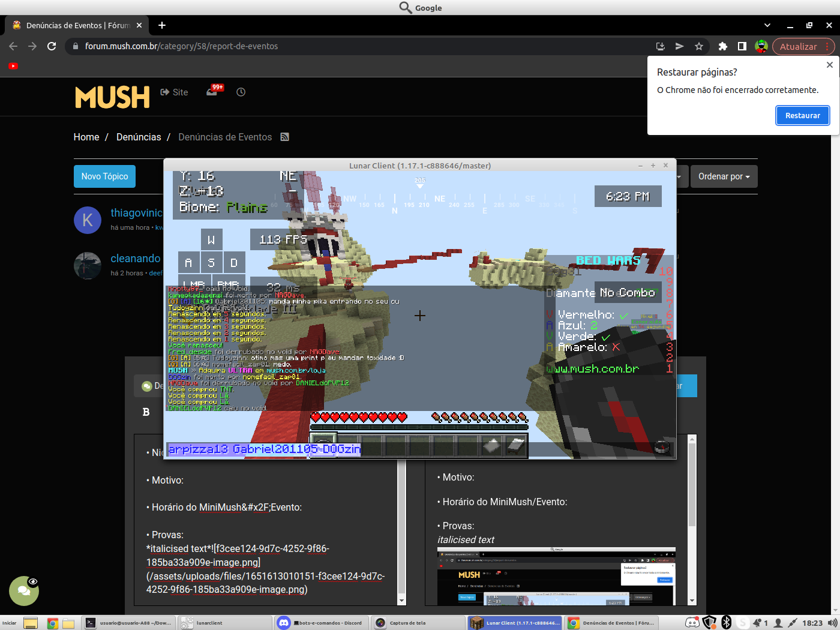Click the Lunar Client window title bar
This screenshot has width=840, height=630.
420,166
